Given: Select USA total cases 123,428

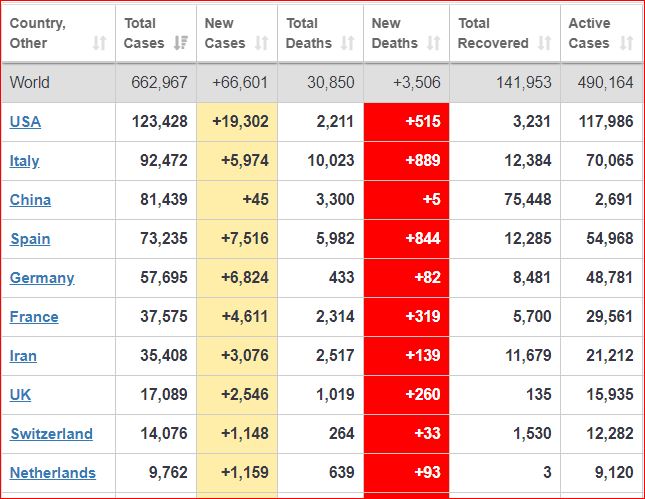Looking at the screenshot, I should 160,122.
